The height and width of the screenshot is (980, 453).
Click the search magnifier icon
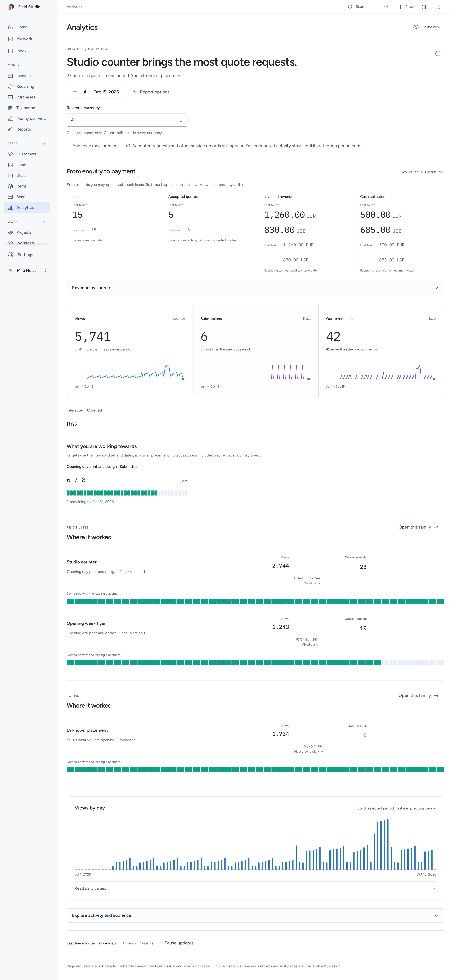click(x=350, y=7)
